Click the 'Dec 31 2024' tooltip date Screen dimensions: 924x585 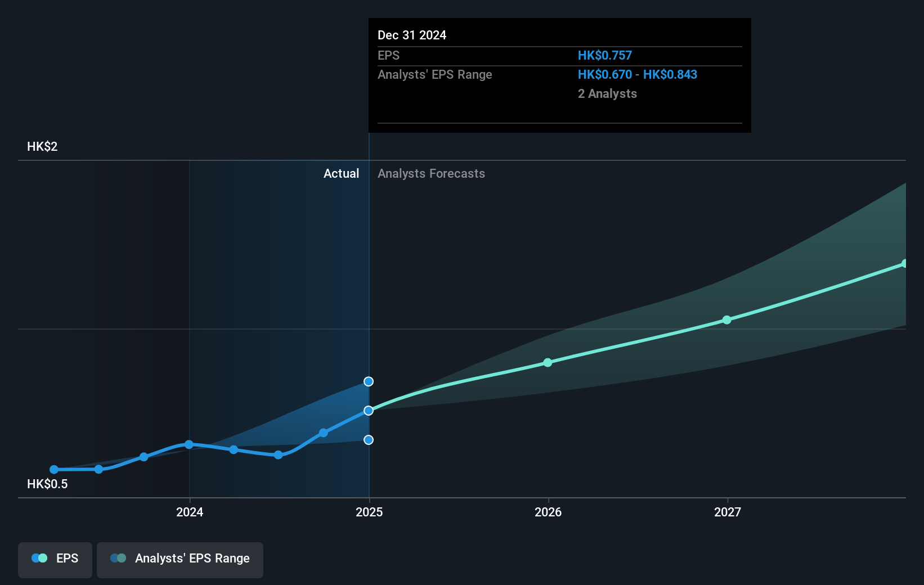[412, 35]
